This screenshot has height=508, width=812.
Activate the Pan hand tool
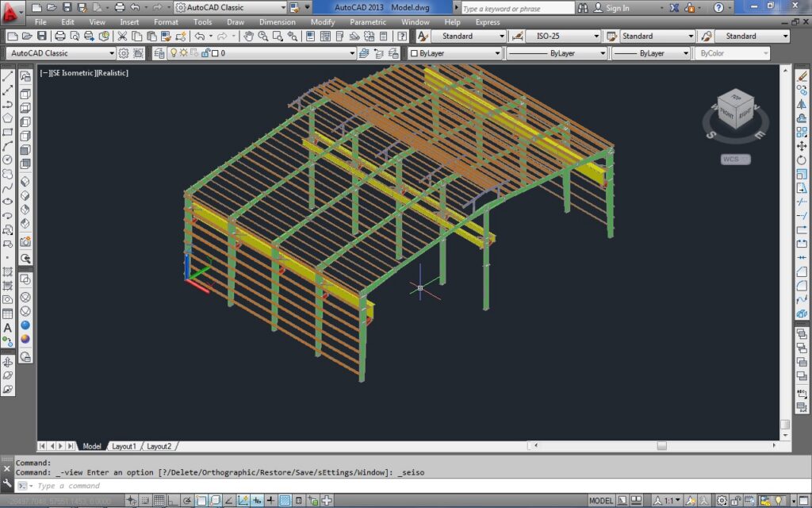pyautogui.click(x=248, y=36)
